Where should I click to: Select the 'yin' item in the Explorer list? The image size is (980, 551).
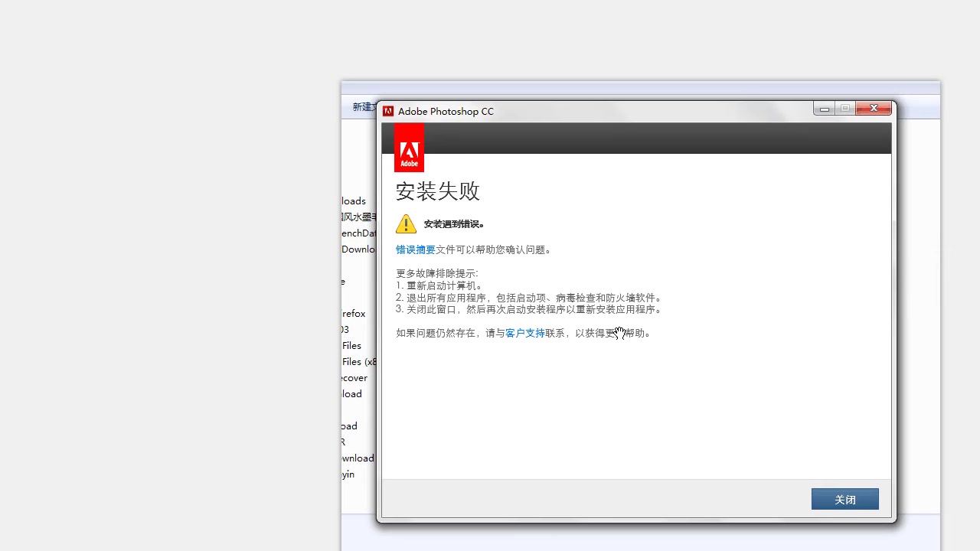(348, 474)
